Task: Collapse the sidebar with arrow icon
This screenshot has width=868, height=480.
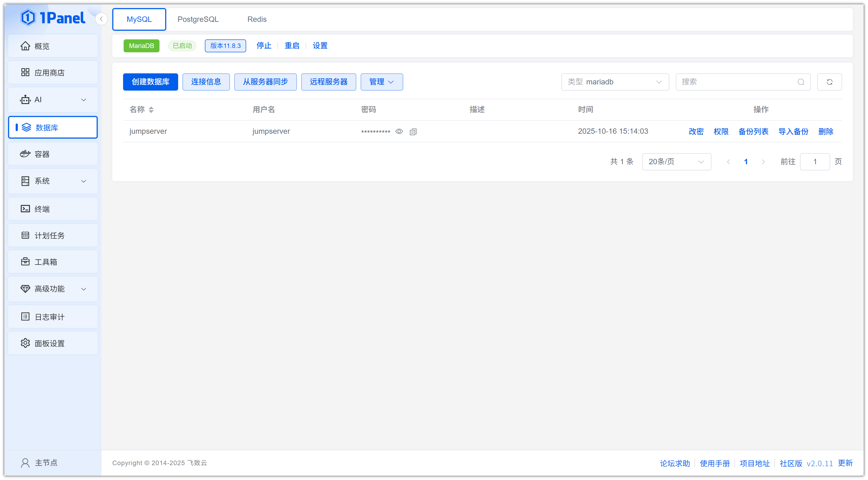Action: (101, 19)
